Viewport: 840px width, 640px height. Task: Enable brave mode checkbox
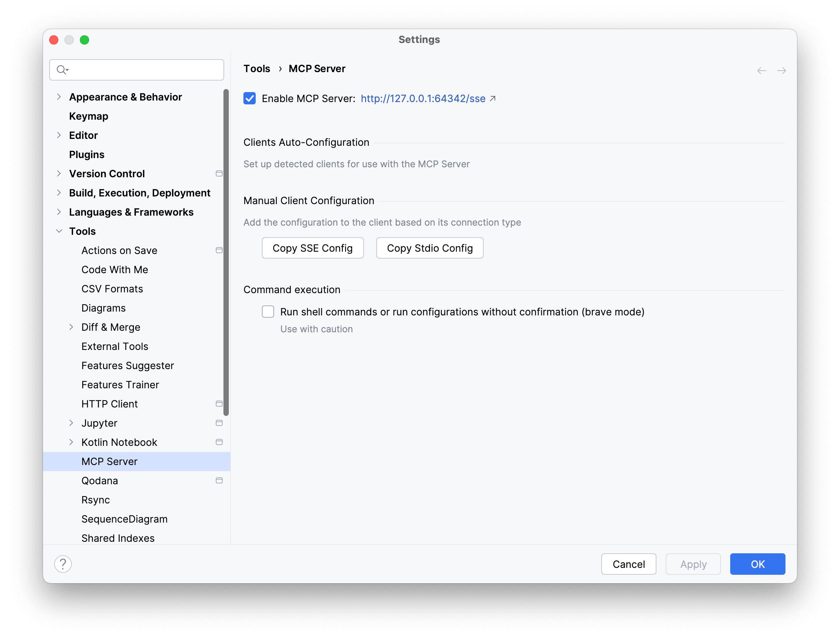click(268, 312)
